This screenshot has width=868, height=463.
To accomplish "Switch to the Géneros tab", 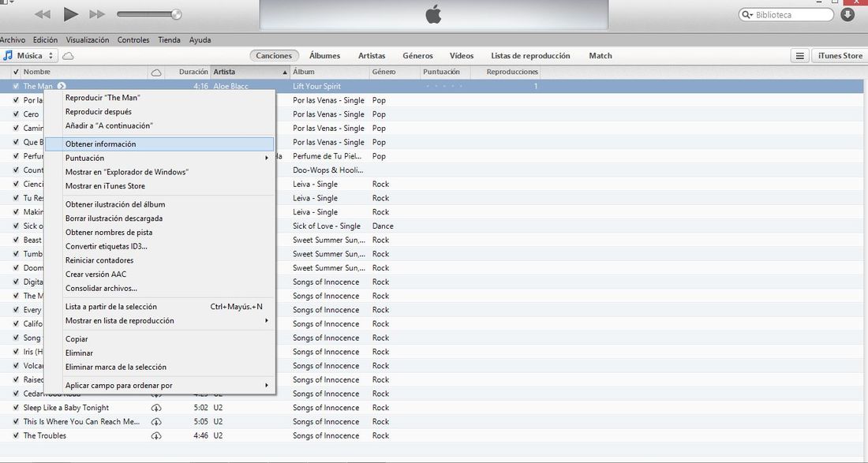I will pyautogui.click(x=418, y=55).
